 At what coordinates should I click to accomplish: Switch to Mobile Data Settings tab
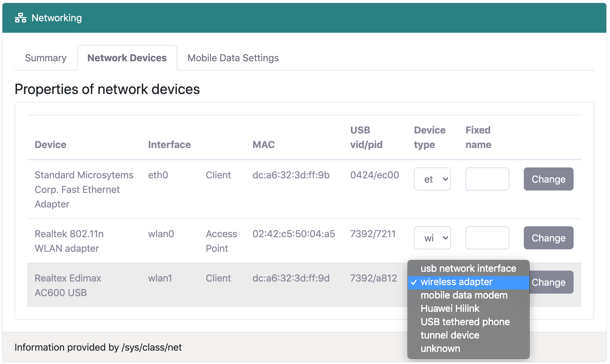pyautogui.click(x=233, y=57)
